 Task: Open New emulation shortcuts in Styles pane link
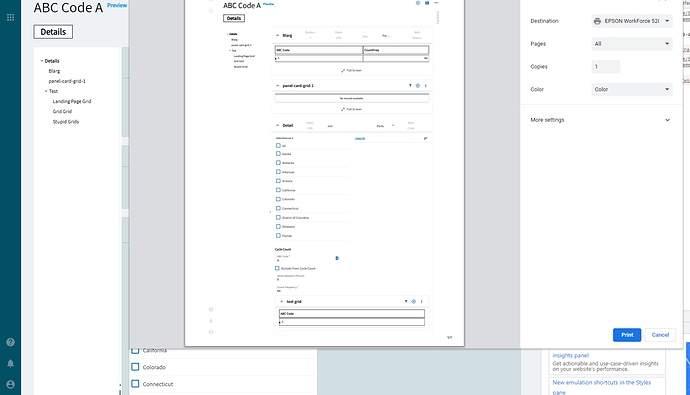coord(602,387)
